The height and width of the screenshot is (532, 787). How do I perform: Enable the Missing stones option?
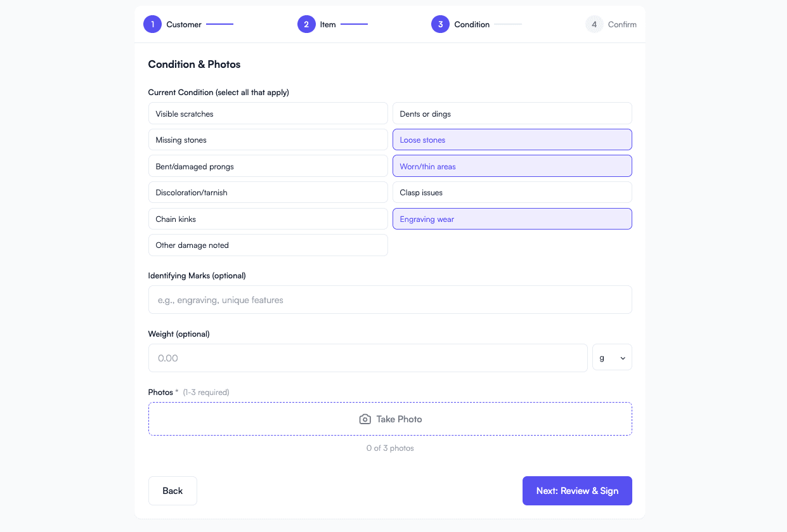pos(268,139)
